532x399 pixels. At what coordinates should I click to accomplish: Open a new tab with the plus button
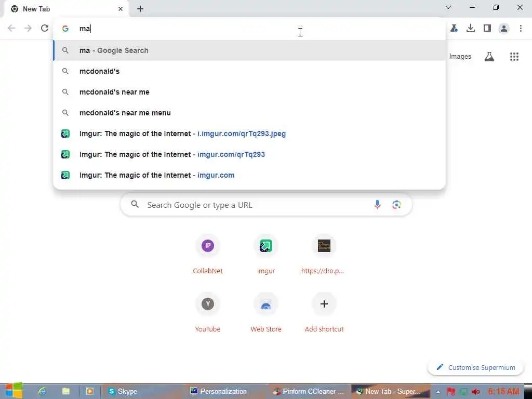140,9
